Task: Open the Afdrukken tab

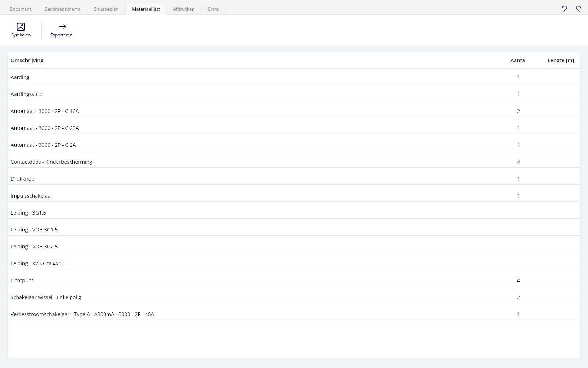Action: pos(184,9)
